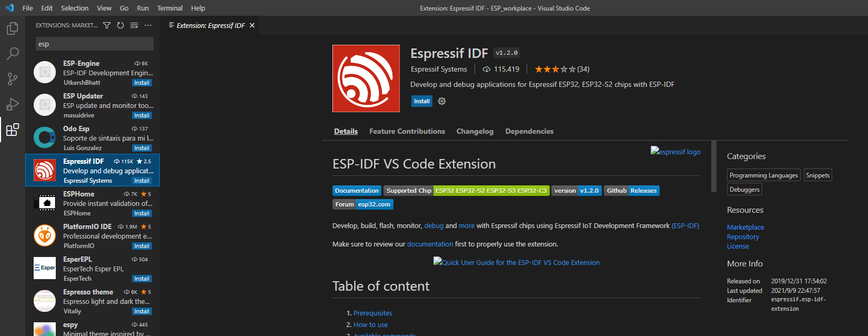
Task: Click the EsperEPL extension icon
Action: click(45, 268)
